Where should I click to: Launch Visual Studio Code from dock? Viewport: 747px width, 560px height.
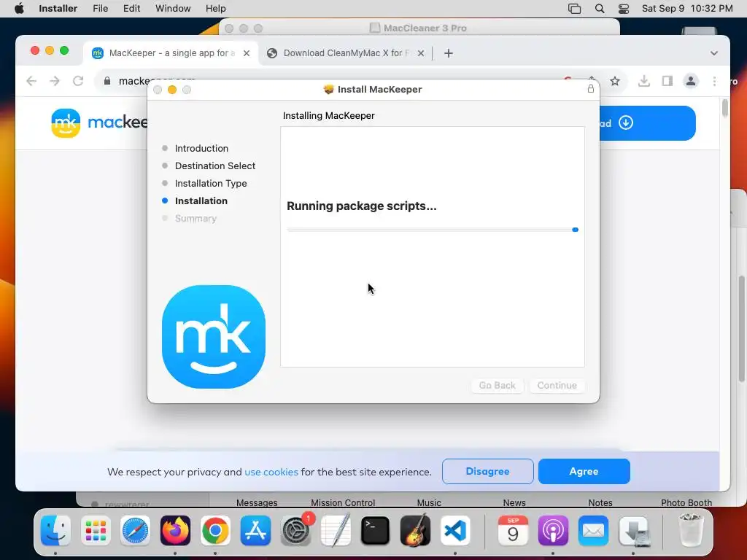point(455,531)
